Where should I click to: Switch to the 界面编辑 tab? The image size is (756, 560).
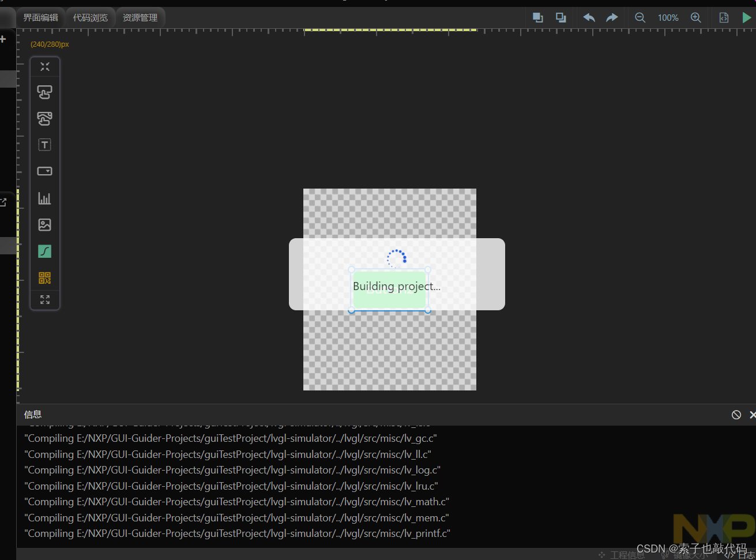point(40,17)
